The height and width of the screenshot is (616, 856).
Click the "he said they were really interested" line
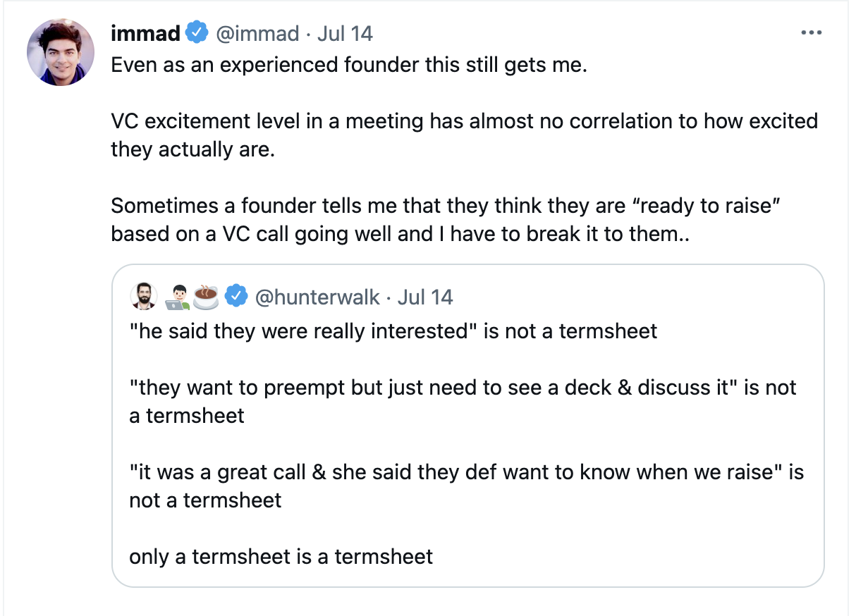(393, 331)
